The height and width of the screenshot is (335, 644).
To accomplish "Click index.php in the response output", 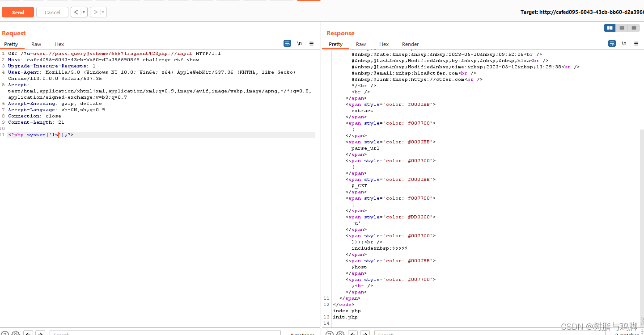I will 347,311.
